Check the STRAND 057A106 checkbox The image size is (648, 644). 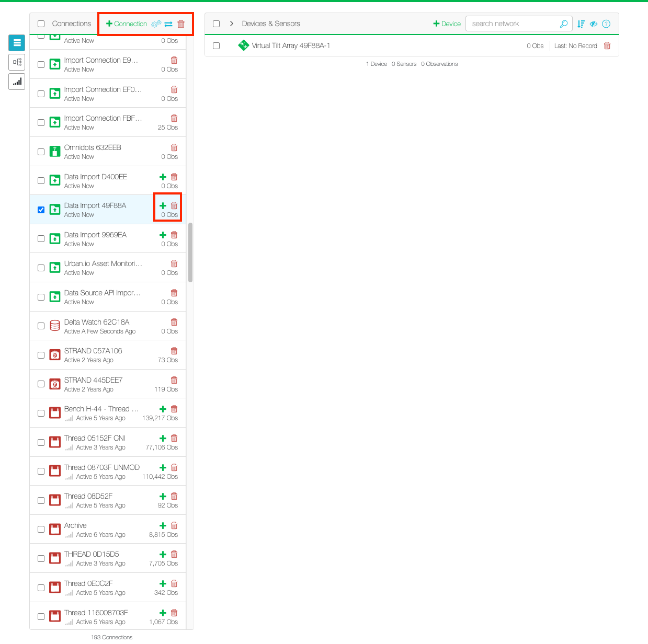[41, 355]
